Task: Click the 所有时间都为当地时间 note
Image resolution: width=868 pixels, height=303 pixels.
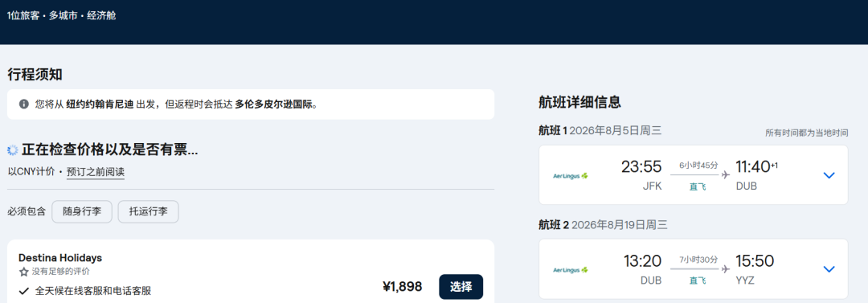Action: pyautogui.click(x=807, y=133)
